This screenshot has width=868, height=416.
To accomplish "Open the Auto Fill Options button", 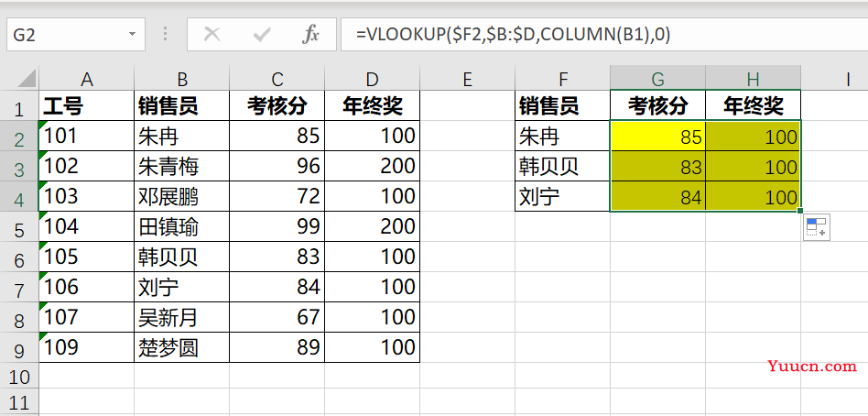I will coord(817,227).
